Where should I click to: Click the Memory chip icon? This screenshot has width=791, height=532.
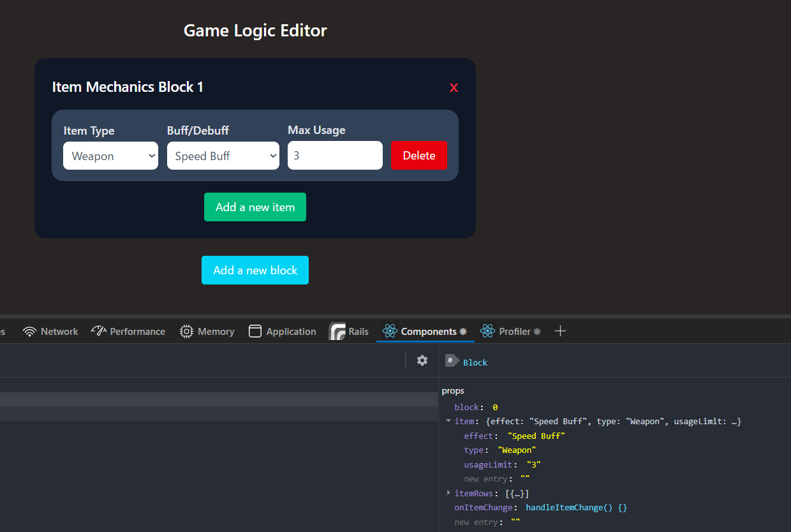coord(186,332)
